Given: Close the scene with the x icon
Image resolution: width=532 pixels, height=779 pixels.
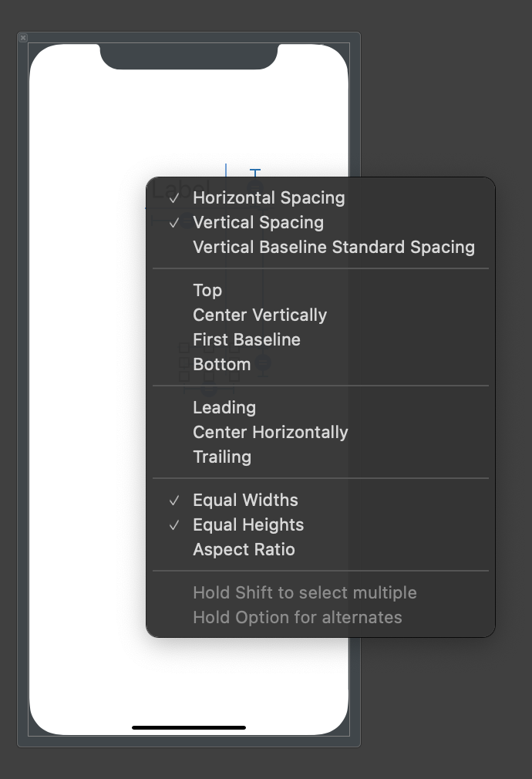Looking at the screenshot, I should click(x=22, y=37).
